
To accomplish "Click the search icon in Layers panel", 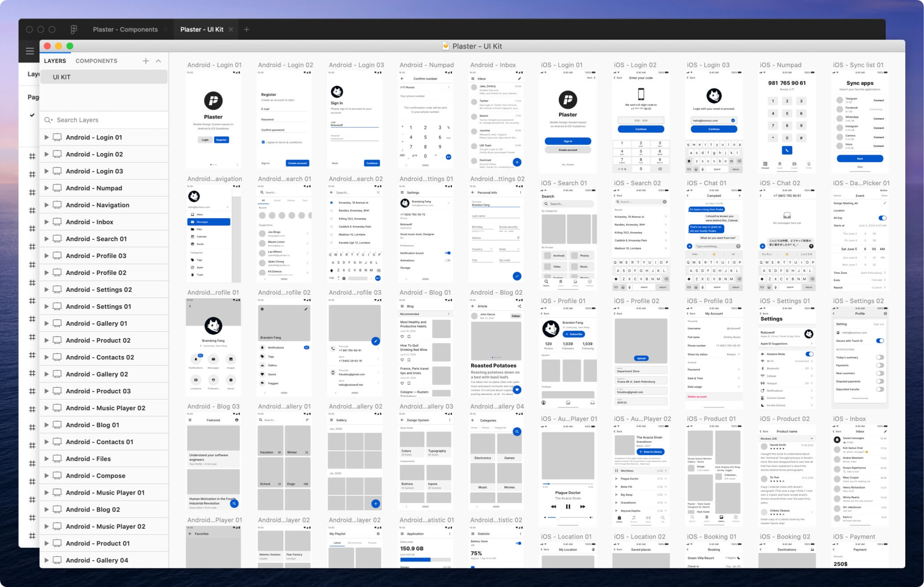I will pos(49,120).
